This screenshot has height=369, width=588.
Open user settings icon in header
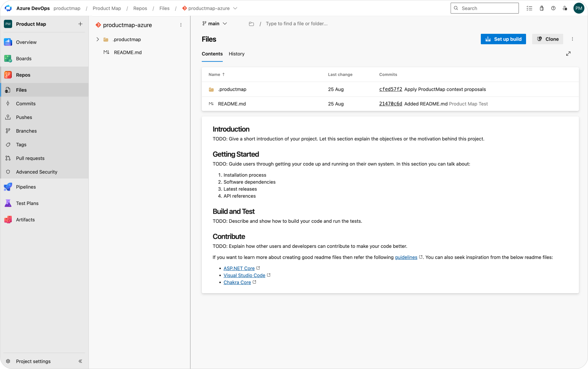tap(565, 8)
